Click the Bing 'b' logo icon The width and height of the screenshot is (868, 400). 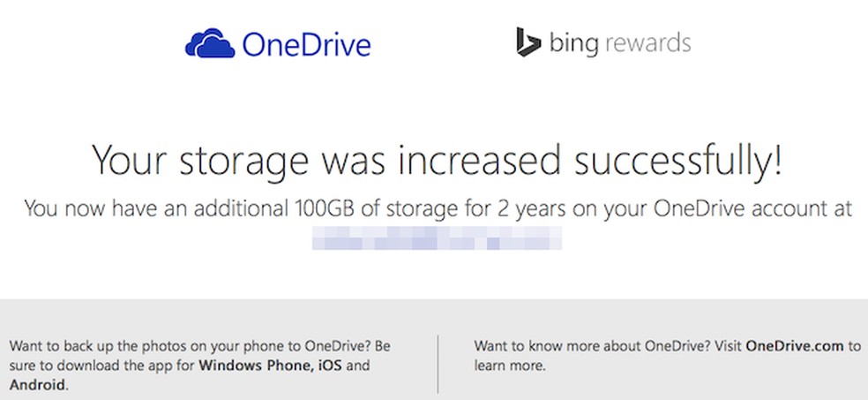click(x=528, y=43)
